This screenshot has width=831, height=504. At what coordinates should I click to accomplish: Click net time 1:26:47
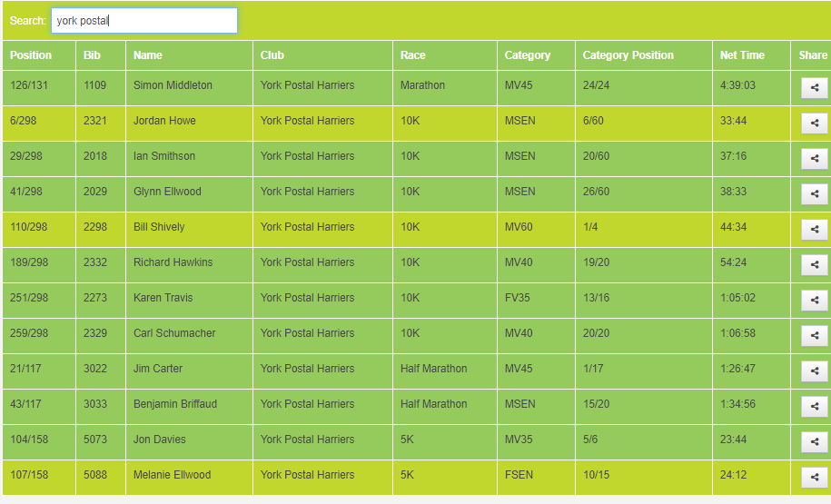[x=737, y=369]
